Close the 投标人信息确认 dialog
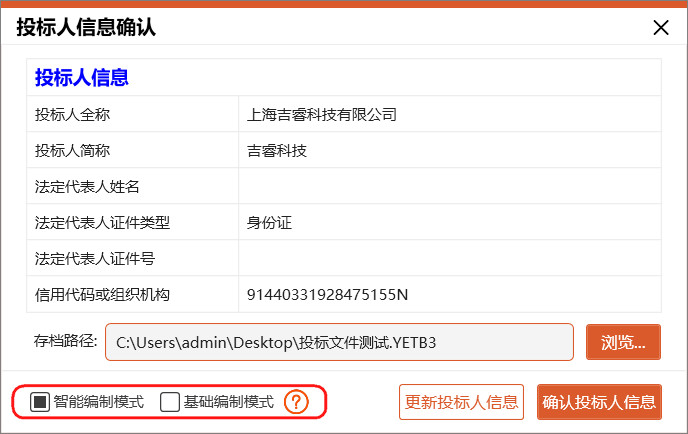Screen dimensions: 688x434 pyautogui.click(x=660, y=28)
